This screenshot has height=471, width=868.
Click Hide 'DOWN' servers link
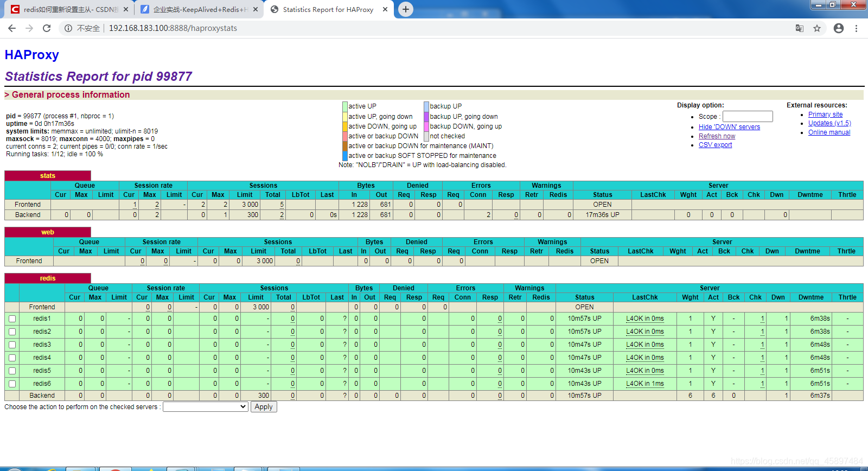[x=729, y=127]
